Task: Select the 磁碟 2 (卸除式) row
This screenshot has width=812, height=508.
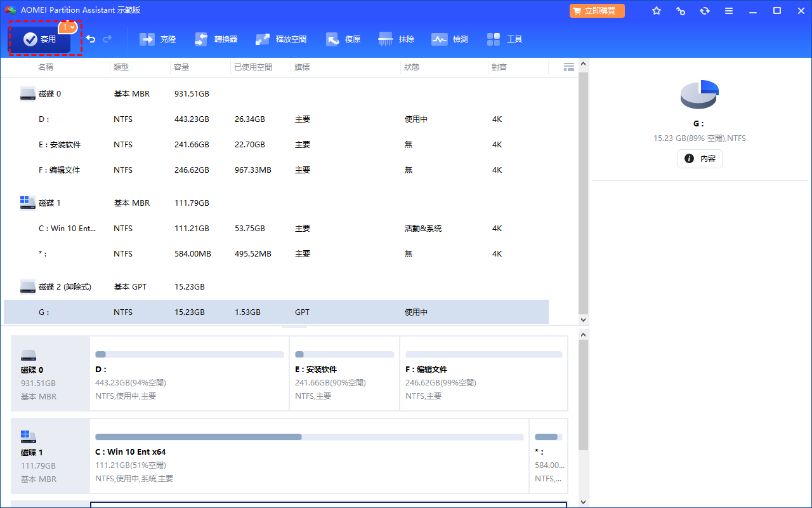Action: click(276, 287)
